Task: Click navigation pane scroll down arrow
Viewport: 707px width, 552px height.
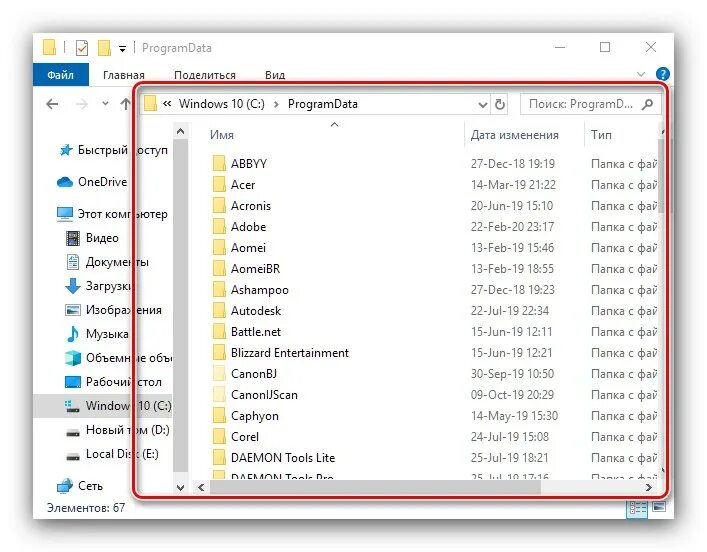Action: (180, 488)
